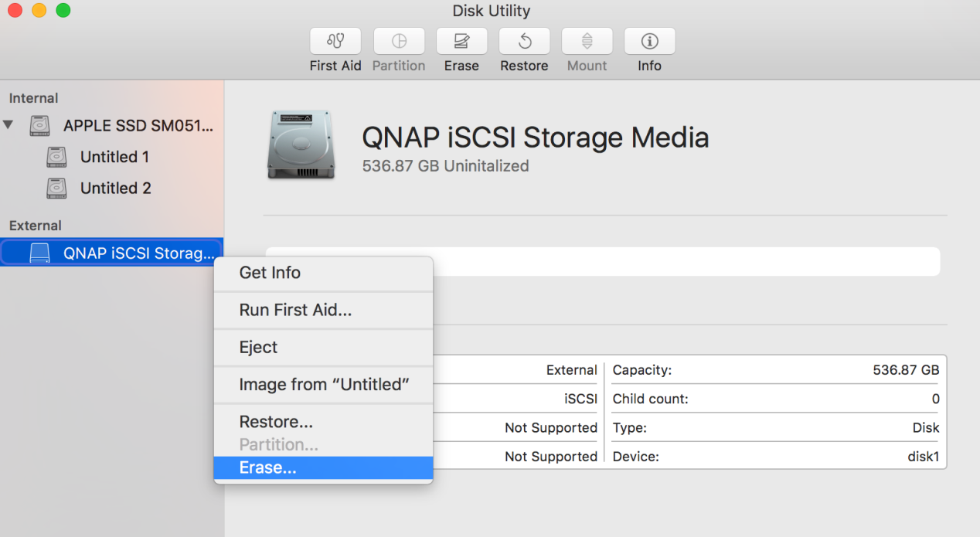This screenshot has width=980, height=537.
Task: Open the Info toolbar button
Action: [649, 41]
